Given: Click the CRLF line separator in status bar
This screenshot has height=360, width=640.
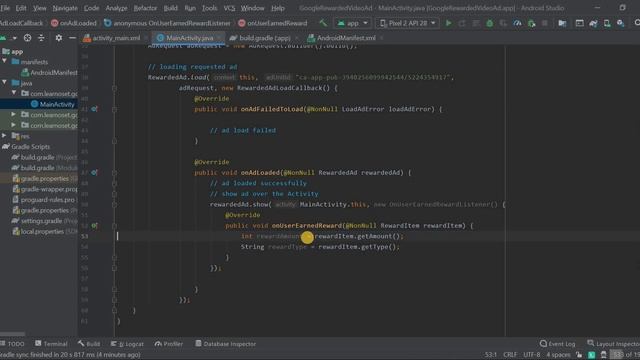Looking at the screenshot, I should [510, 355].
